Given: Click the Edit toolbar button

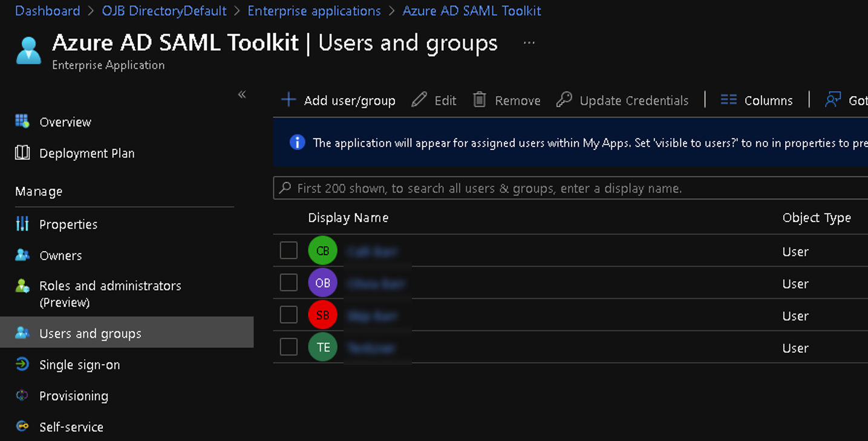Looking at the screenshot, I should (x=434, y=100).
